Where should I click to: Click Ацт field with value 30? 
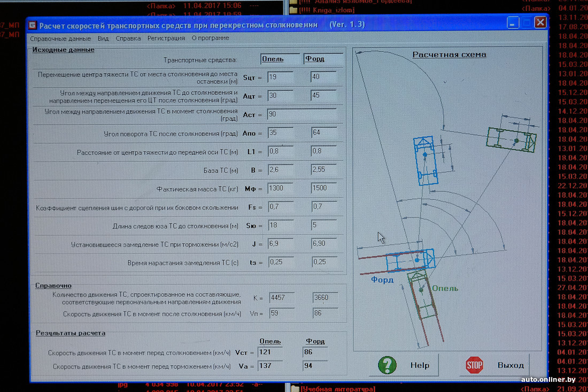[x=280, y=96]
